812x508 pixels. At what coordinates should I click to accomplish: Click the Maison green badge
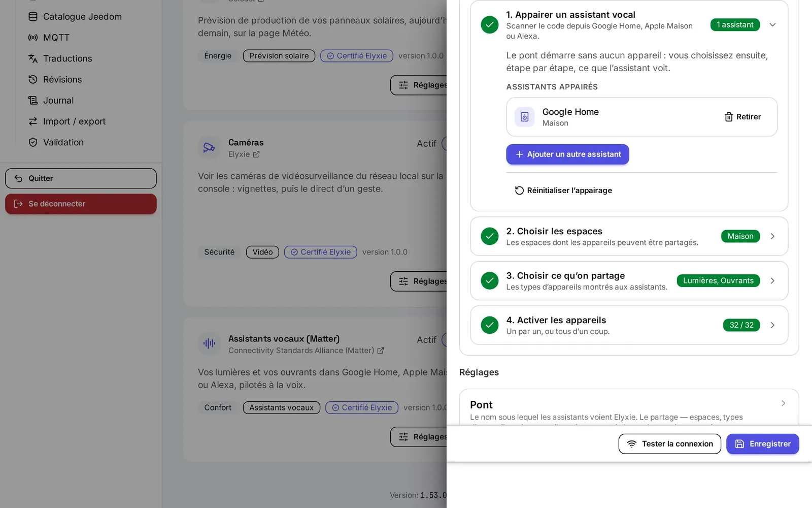[740, 236]
